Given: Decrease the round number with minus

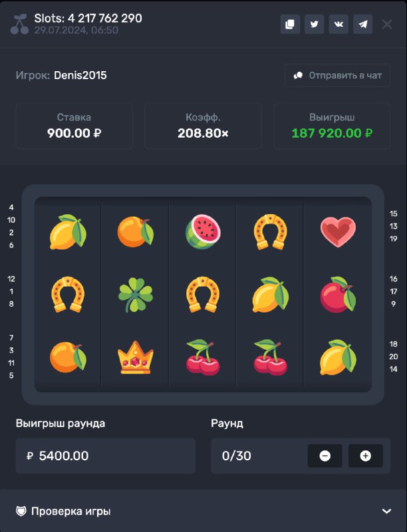Looking at the screenshot, I should (325, 456).
